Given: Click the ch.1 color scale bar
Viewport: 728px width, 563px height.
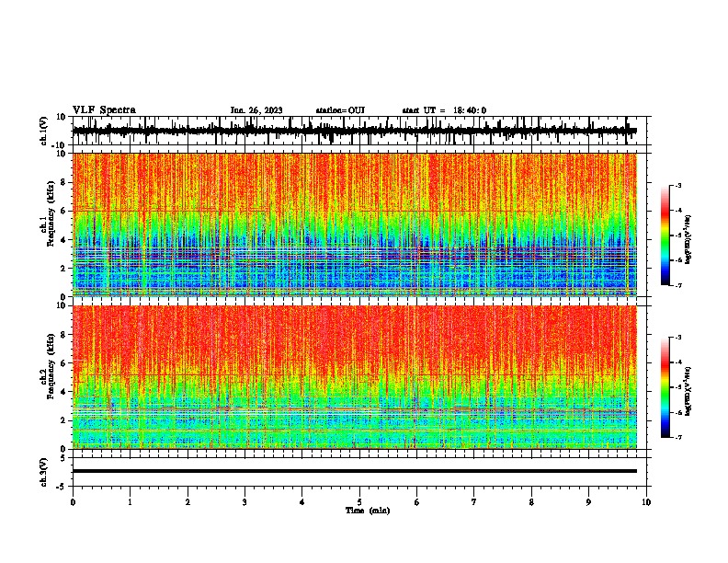Looking at the screenshot, I should click(x=665, y=236).
